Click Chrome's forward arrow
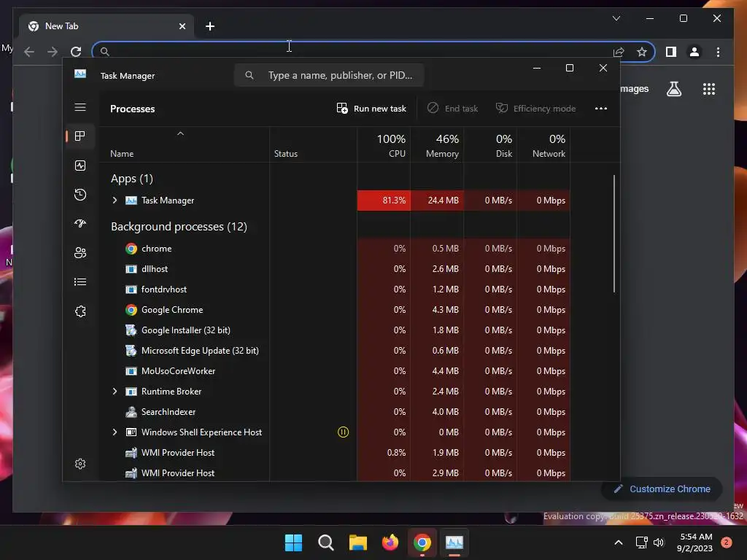This screenshot has width=747, height=560. [x=53, y=52]
